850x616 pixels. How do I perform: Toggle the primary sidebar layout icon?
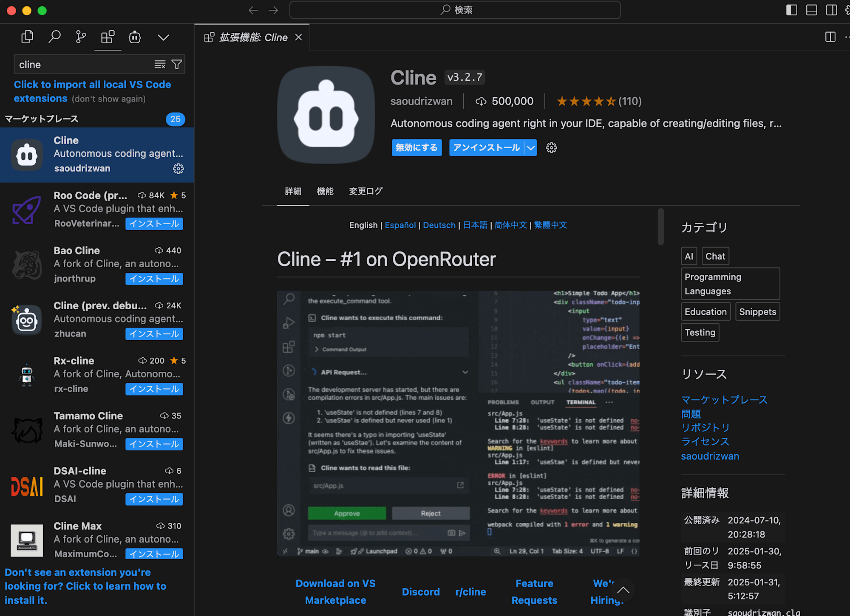[791, 10]
